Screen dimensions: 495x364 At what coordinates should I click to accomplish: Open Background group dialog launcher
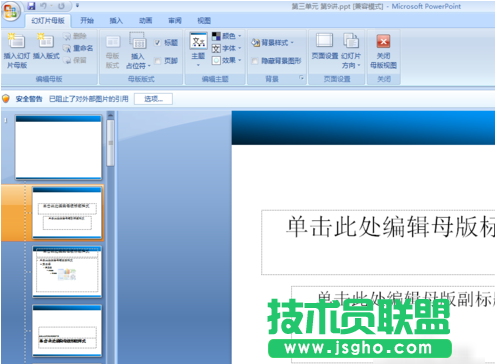pyautogui.click(x=302, y=78)
